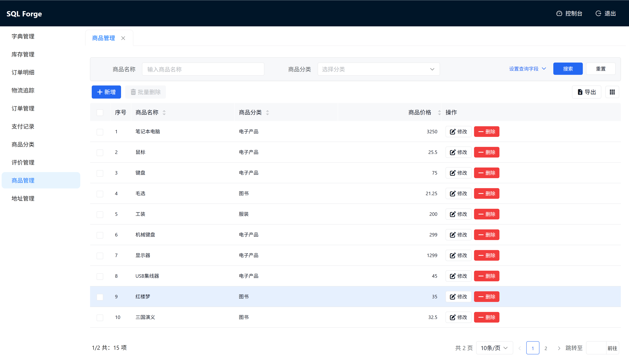Edit the 毛选 product row

[458, 193]
